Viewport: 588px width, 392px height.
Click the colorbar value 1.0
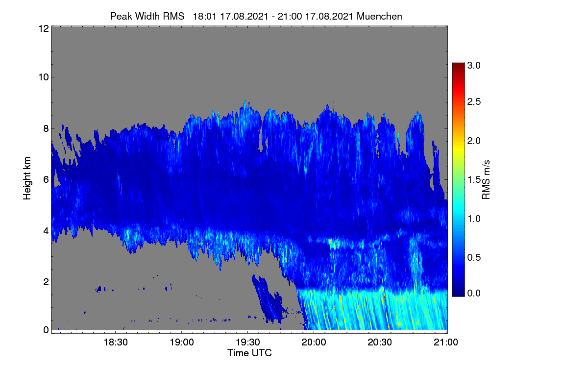click(x=474, y=219)
